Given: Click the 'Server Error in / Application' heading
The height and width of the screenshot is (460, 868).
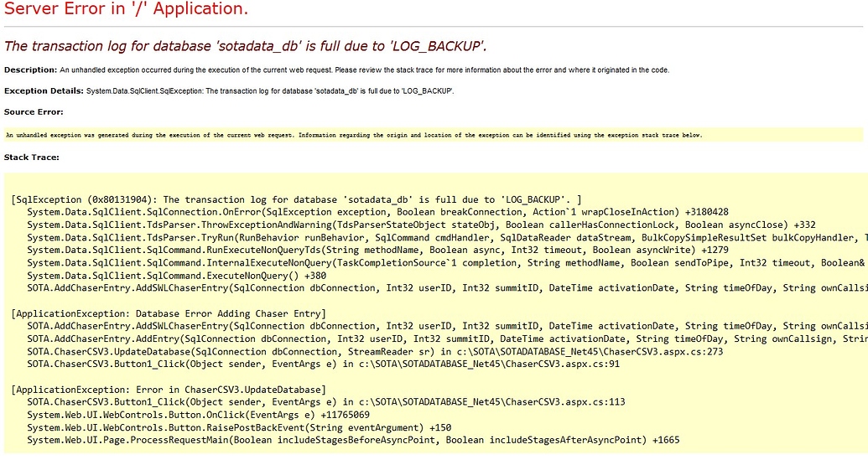Looking at the screenshot, I should coord(126,10).
